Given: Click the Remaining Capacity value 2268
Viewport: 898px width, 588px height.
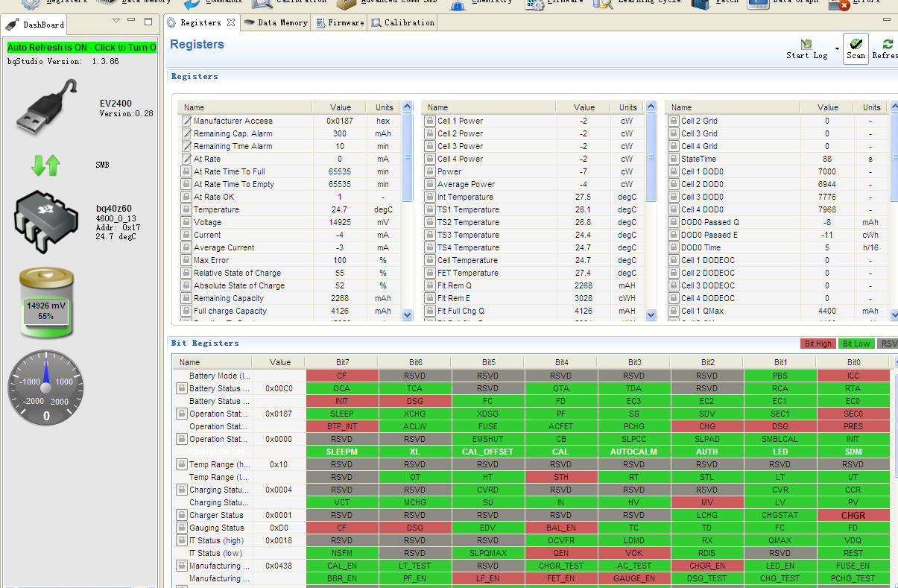Looking at the screenshot, I should point(340,298).
